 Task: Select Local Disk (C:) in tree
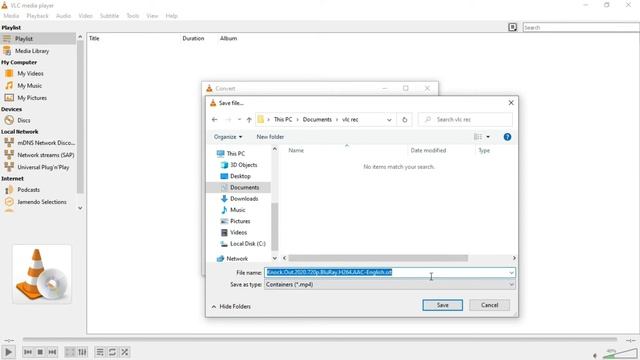tap(243, 244)
